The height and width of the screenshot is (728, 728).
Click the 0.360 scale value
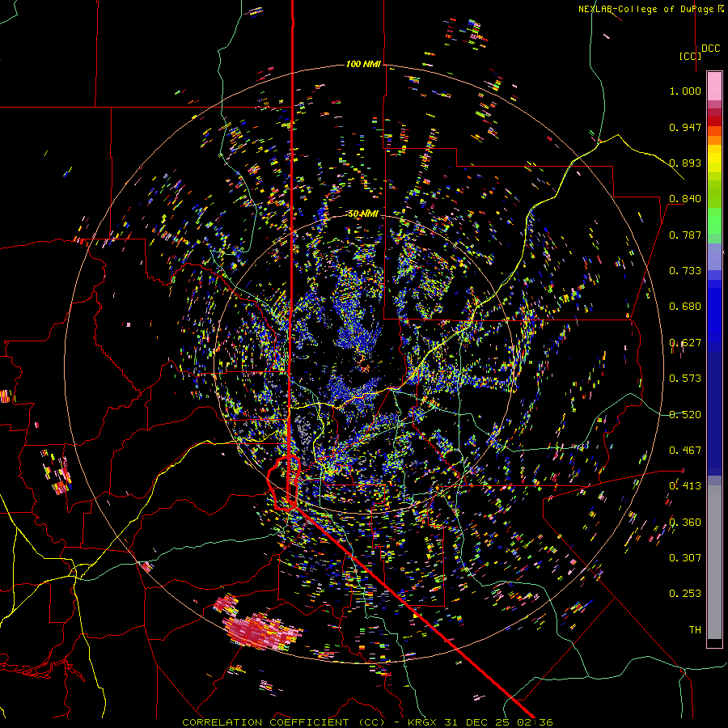[x=685, y=523]
